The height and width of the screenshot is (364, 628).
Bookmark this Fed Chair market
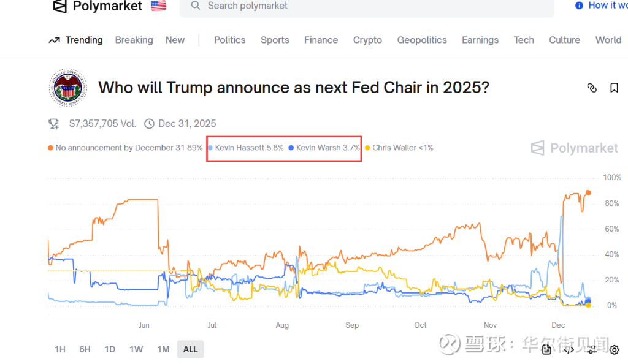(x=614, y=88)
